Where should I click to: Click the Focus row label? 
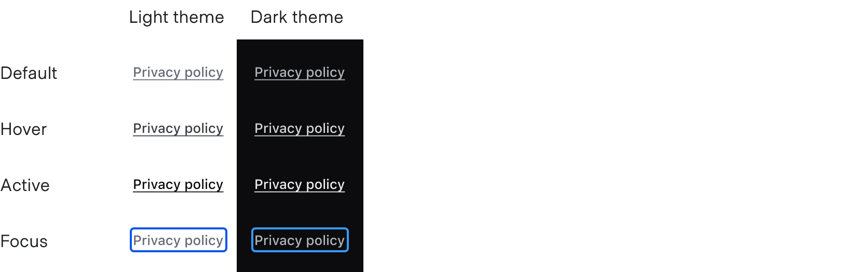(x=24, y=241)
